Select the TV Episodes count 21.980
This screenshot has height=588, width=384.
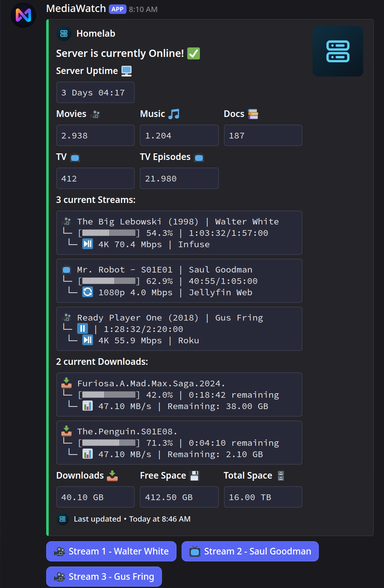161,179
